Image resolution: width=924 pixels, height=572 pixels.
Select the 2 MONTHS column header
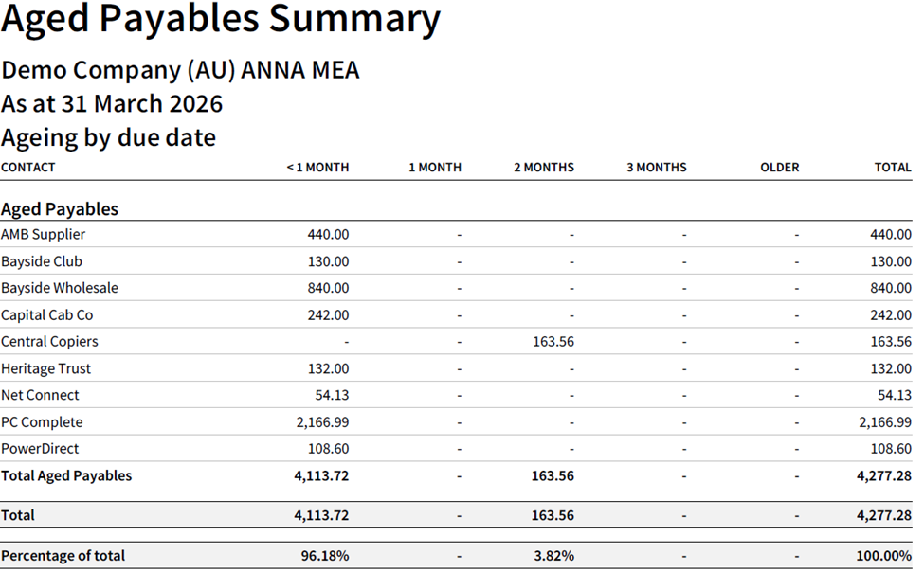pyautogui.click(x=544, y=168)
